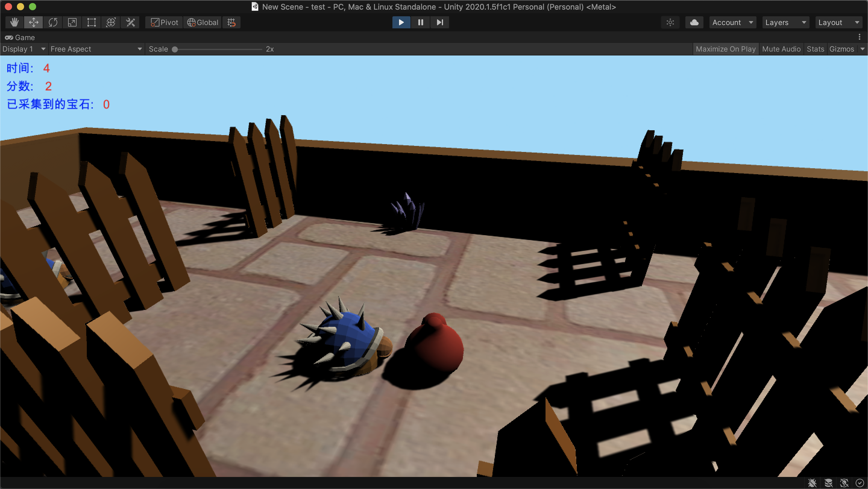Enable Maximize On Play
Viewport: 868px width, 489px height.
(725, 49)
